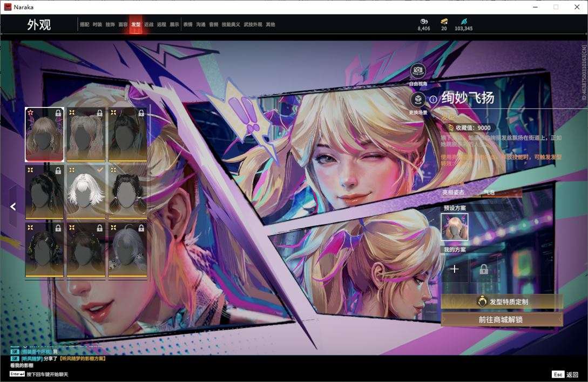Select the blonde pink-winged hairstyle thumbnail
The image size is (588, 382).
[44, 135]
